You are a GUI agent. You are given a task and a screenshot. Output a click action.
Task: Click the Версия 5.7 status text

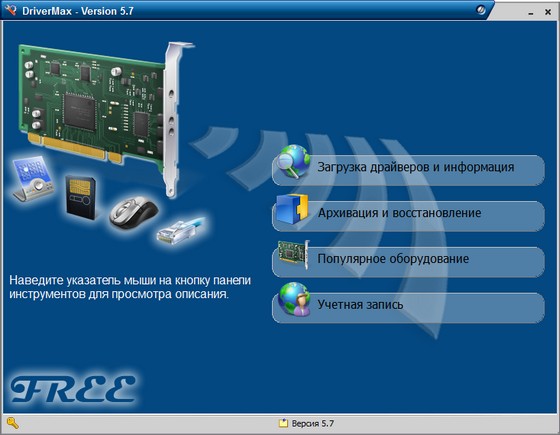pyautogui.click(x=312, y=424)
